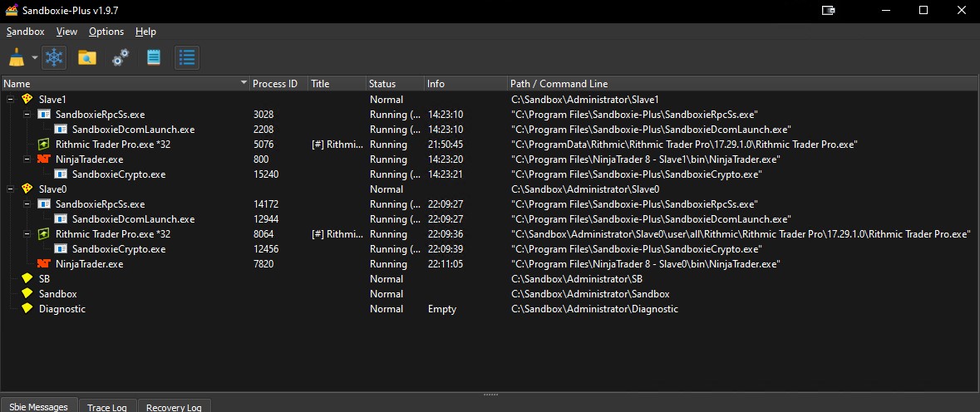The width and height of the screenshot is (980, 412).
Task: Switch to the Trace Log tab
Action: (107, 406)
